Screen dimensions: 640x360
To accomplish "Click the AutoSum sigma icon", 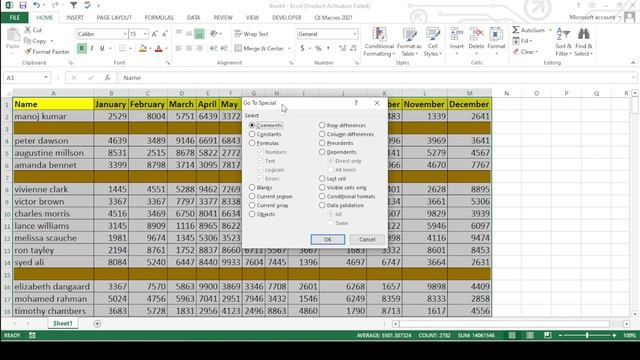I will point(516,30).
